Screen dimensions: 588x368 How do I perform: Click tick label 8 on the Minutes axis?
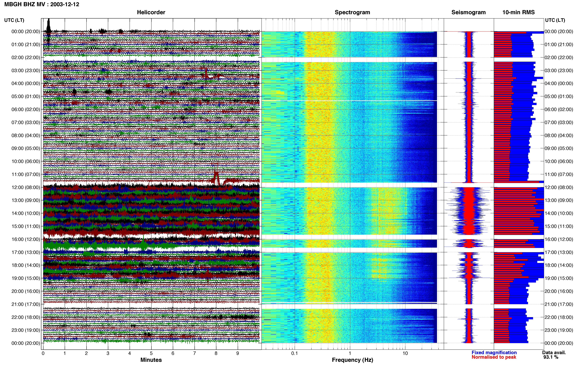216,353
